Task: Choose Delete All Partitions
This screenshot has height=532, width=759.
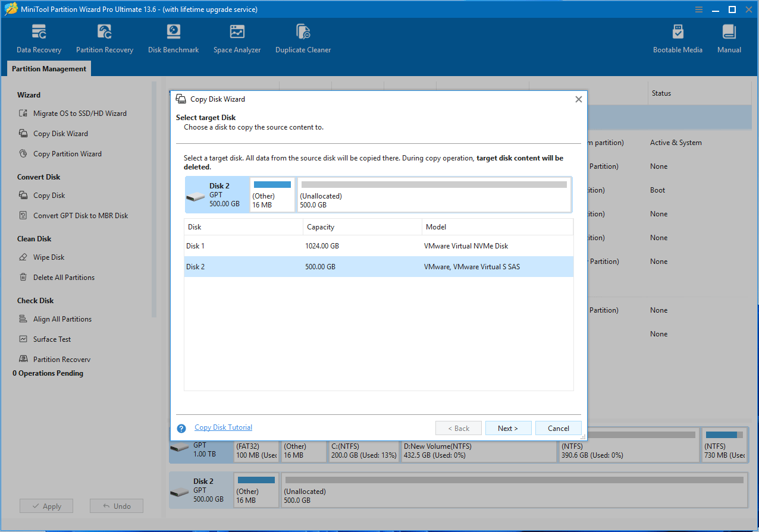Action: point(64,278)
